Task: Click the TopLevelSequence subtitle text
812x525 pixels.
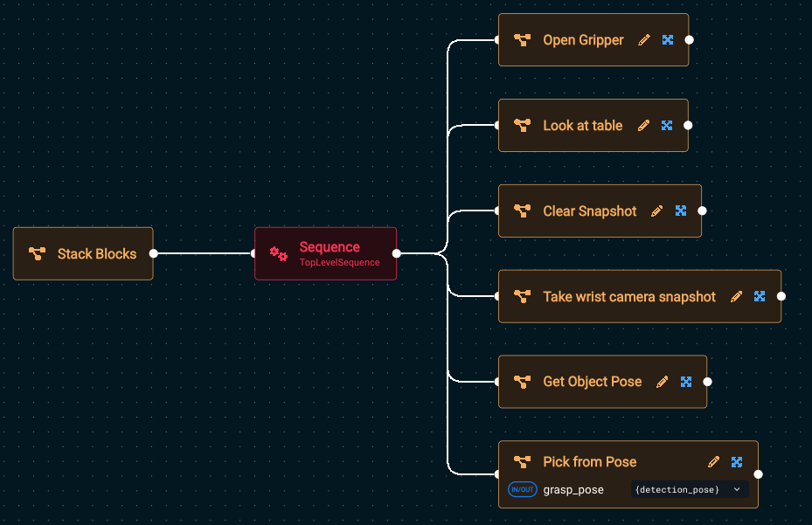Action: click(339, 262)
